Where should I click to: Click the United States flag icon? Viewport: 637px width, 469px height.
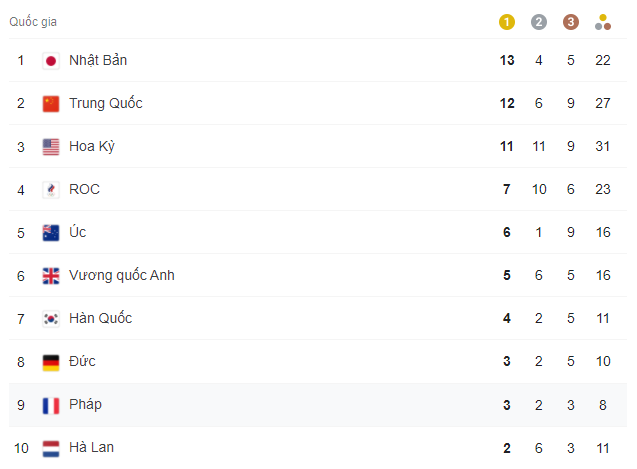51,147
